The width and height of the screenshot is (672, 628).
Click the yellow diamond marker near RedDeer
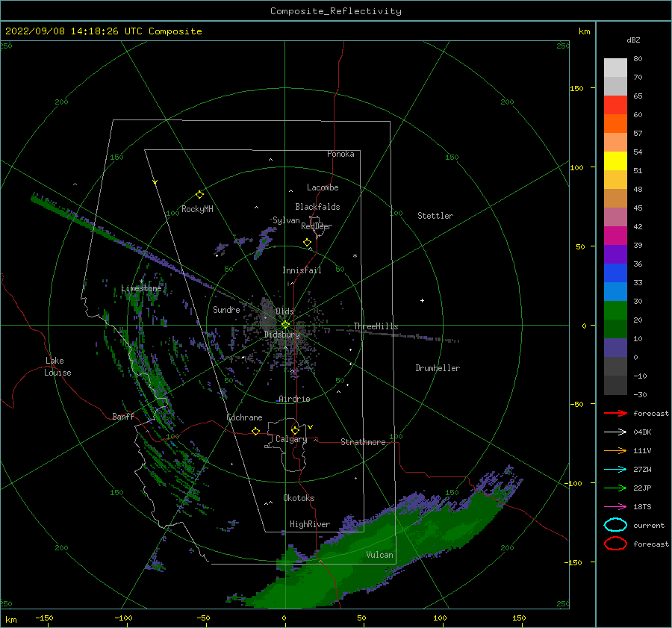(x=307, y=243)
